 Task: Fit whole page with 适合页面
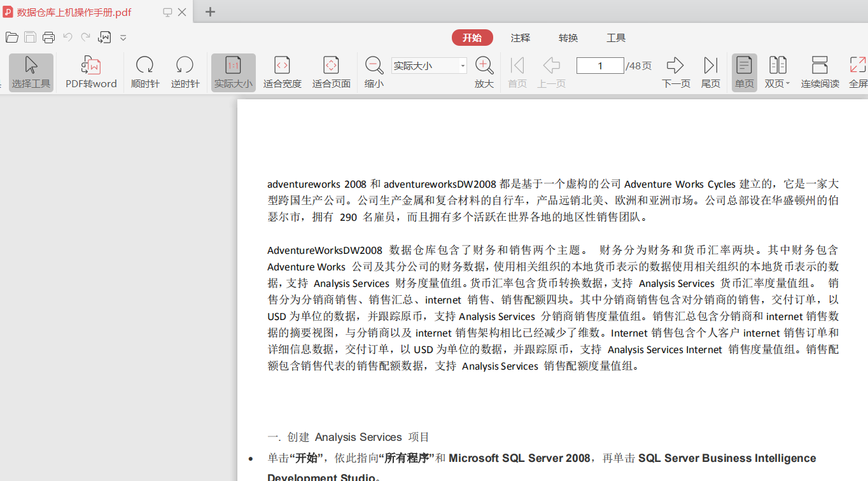pos(331,73)
